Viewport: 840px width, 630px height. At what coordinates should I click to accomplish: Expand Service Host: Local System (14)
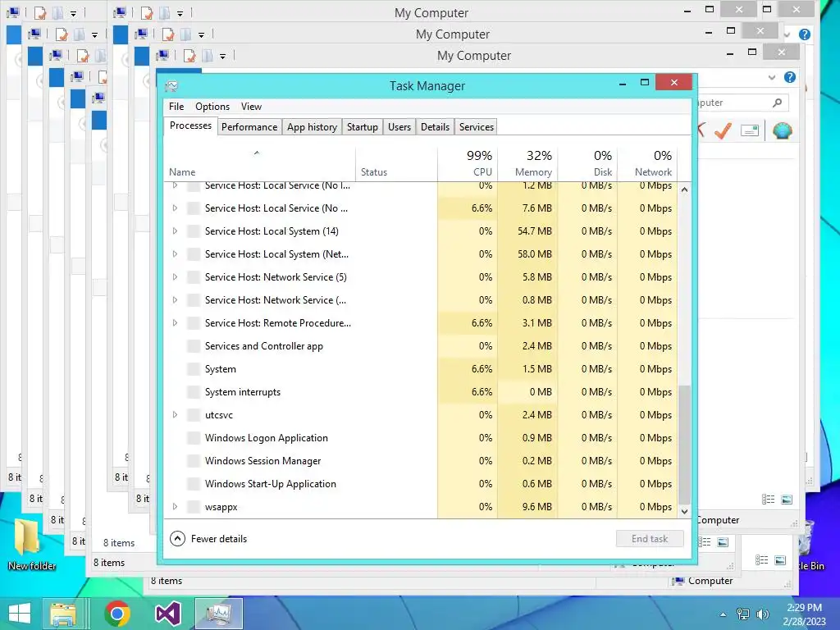pyautogui.click(x=175, y=231)
